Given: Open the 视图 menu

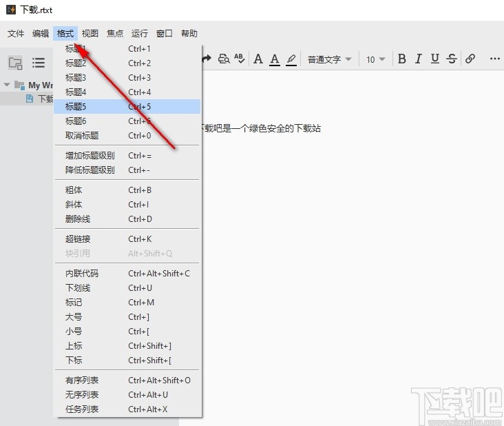Looking at the screenshot, I should (x=90, y=34).
